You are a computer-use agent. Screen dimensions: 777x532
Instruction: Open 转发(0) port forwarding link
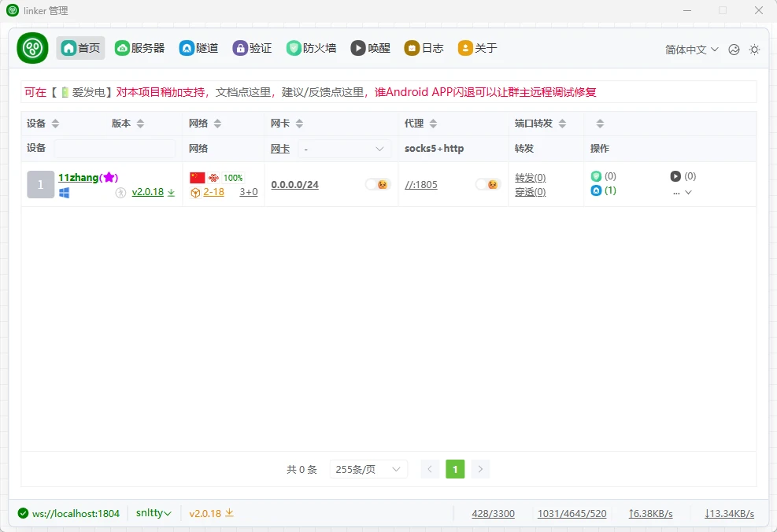(531, 177)
